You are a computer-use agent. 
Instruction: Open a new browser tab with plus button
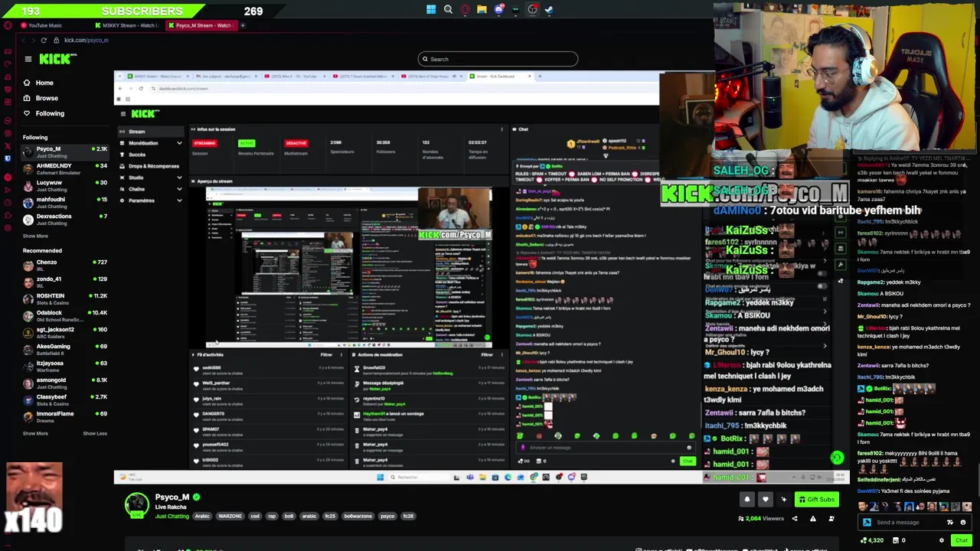tap(243, 25)
